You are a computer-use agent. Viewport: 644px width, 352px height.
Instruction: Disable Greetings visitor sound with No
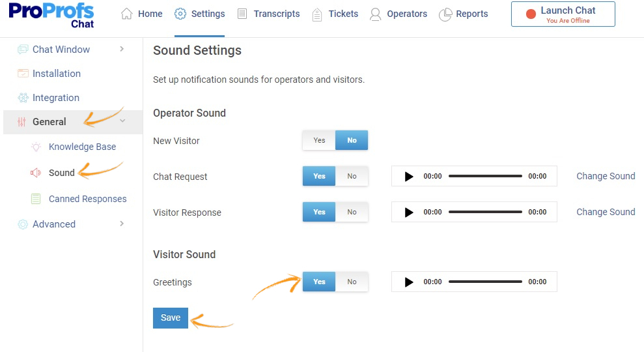click(x=352, y=282)
